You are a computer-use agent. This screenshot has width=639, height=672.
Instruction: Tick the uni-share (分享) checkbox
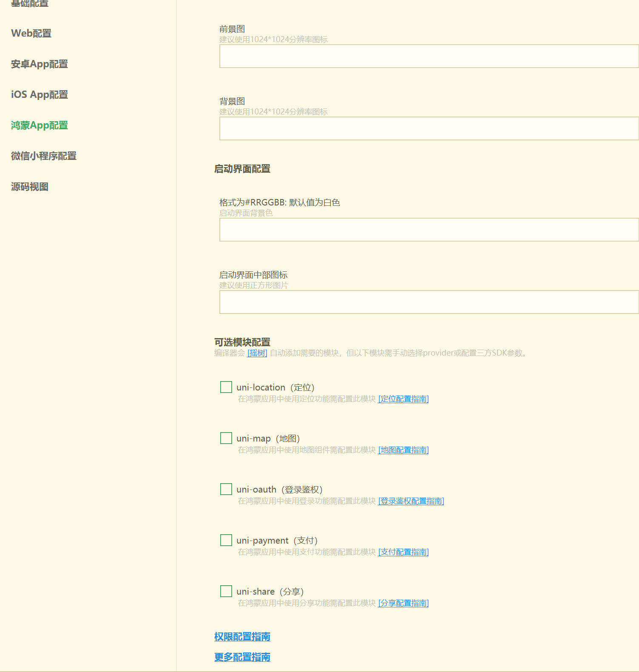(x=226, y=591)
